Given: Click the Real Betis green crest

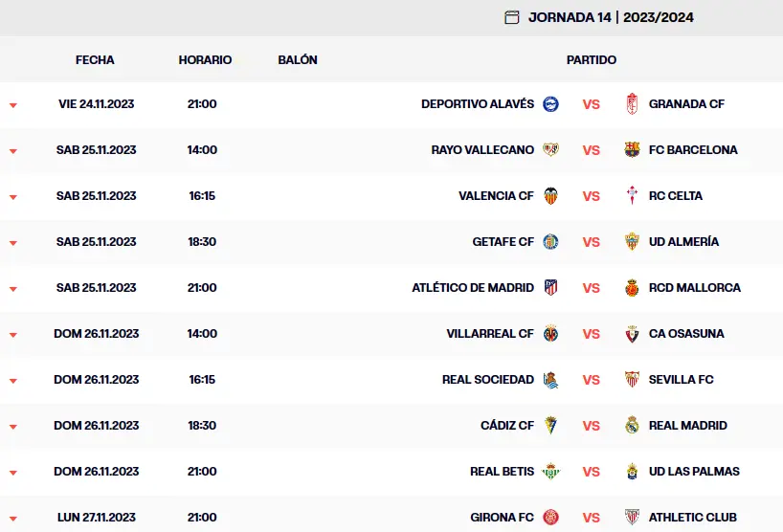Looking at the screenshot, I should coord(550,471).
